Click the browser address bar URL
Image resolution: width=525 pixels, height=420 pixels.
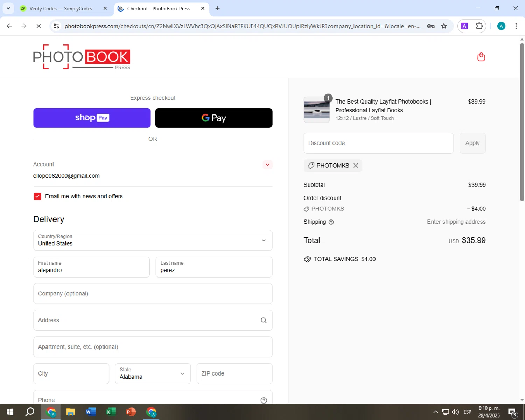(243, 26)
